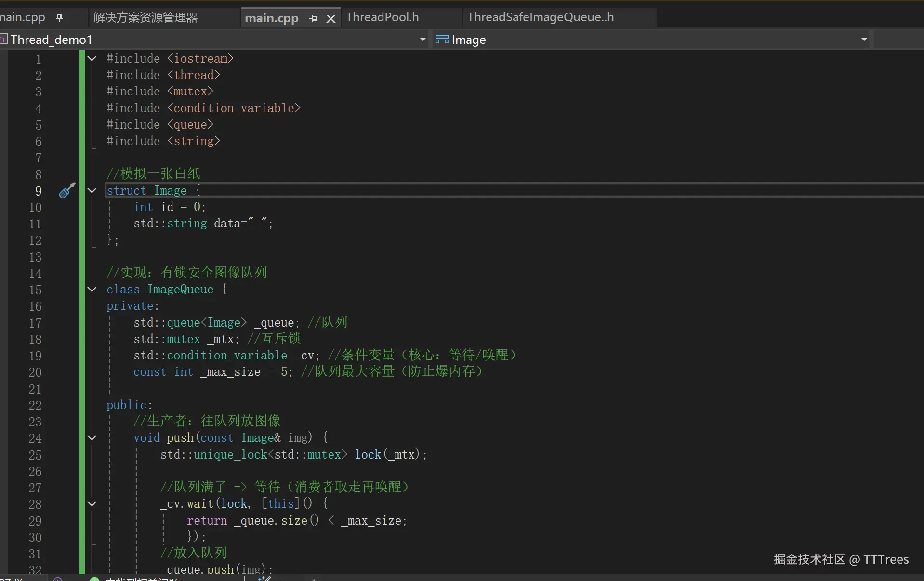Open the Image scope dropdown

click(x=864, y=40)
